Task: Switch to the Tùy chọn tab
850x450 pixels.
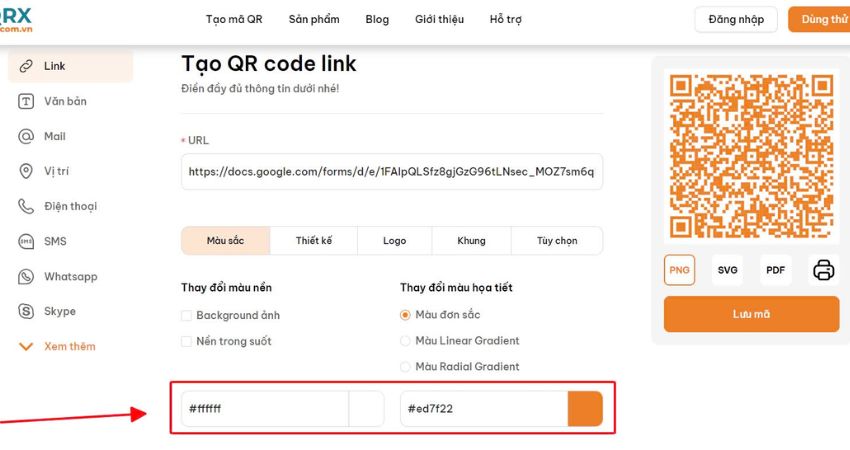Action: pyautogui.click(x=557, y=241)
